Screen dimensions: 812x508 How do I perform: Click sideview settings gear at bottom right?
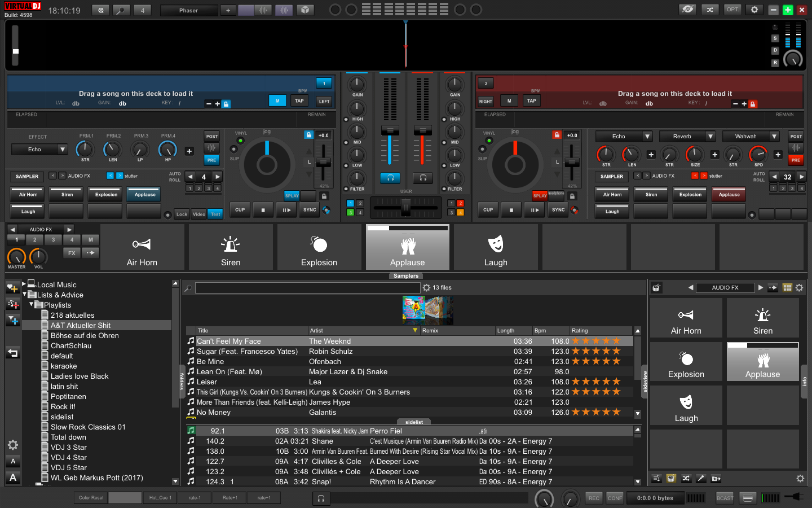click(x=800, y=479)
